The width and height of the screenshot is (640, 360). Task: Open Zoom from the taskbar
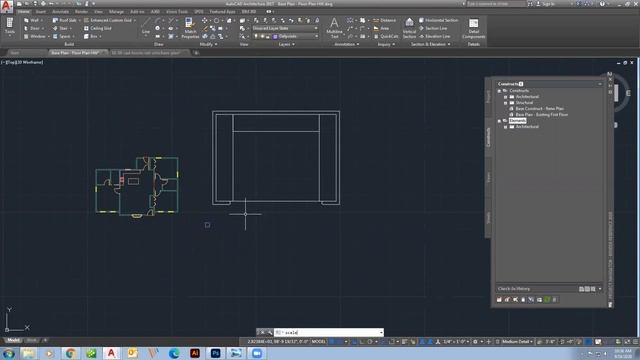[257, 353]
